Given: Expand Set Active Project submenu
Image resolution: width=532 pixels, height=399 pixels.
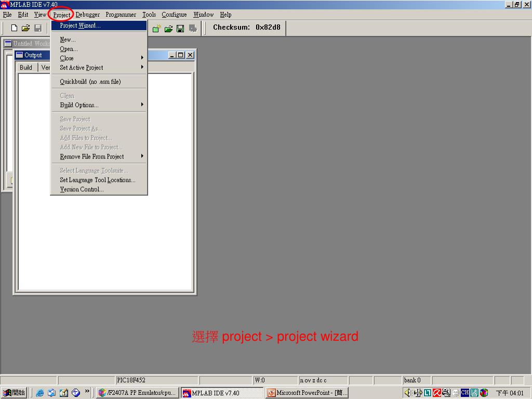Looking at the screenshot, I should coord(99,68).
